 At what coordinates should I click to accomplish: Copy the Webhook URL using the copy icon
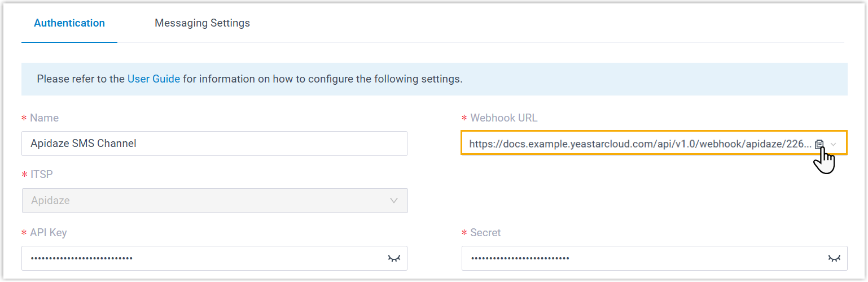coord(819,144)
